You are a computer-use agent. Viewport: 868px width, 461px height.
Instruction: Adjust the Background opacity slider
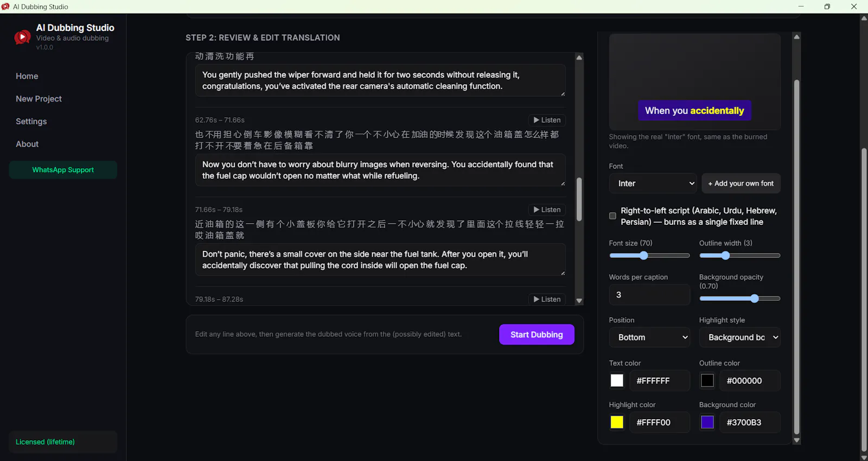click(739, 299)
